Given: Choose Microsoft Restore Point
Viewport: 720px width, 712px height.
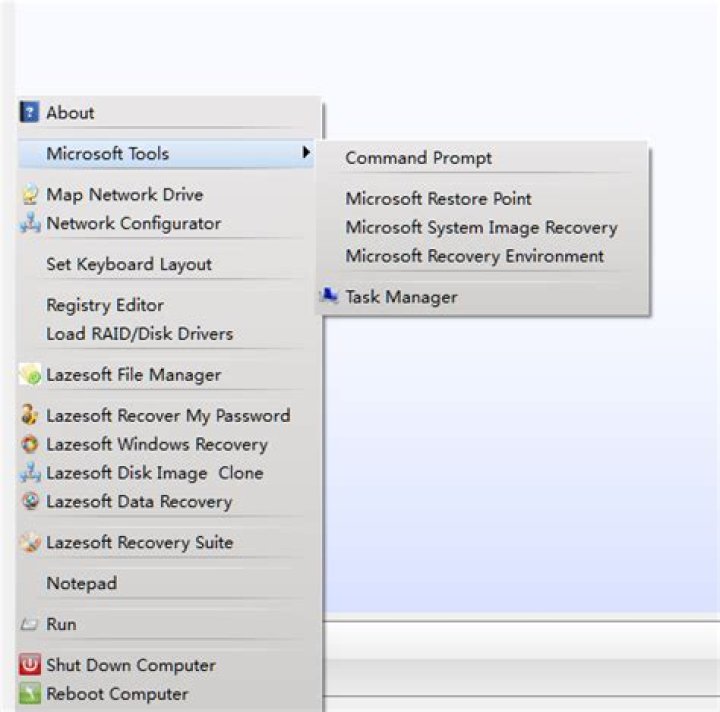Looking at the screenshot, I should pos(482,199).
